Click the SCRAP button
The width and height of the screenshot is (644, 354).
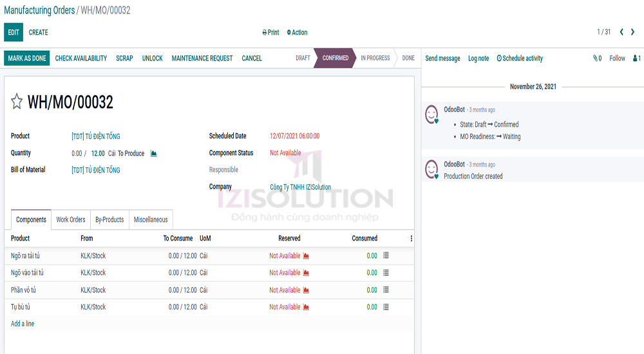pyautogui.click(x=124, y=59)
